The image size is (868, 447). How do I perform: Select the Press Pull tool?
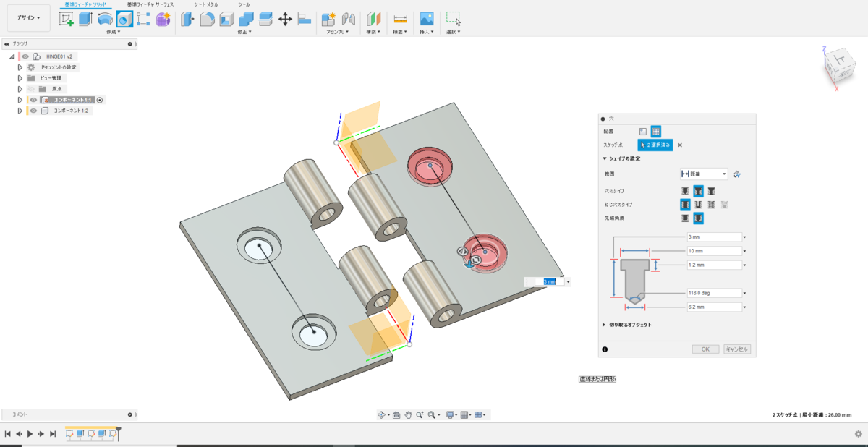point(187,20)
